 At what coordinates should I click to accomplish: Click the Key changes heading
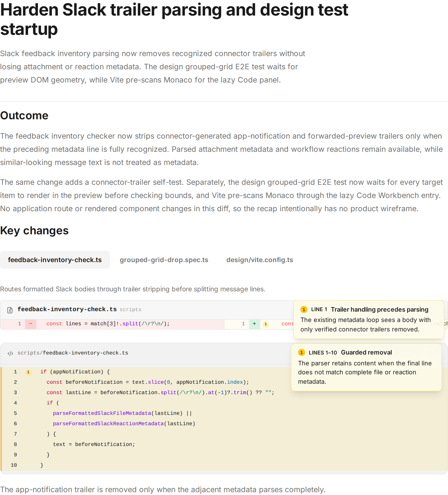34,231
